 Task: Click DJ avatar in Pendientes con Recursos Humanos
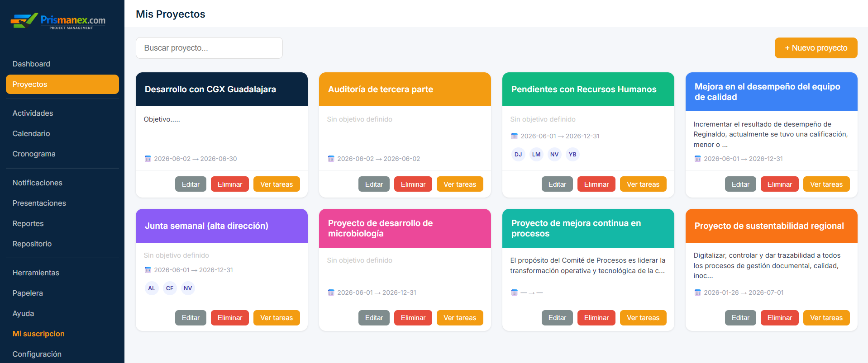[x=518, y=155]
